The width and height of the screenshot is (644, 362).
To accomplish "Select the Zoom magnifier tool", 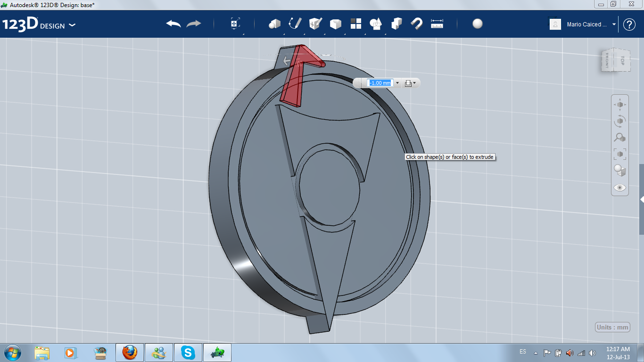I will (x=620, y=138).
